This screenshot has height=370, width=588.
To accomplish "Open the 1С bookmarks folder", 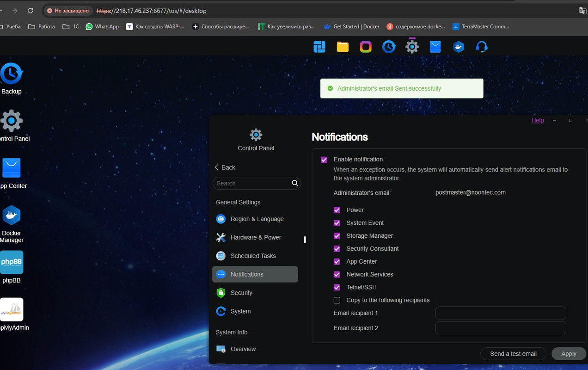I will [x=71, y=27].
